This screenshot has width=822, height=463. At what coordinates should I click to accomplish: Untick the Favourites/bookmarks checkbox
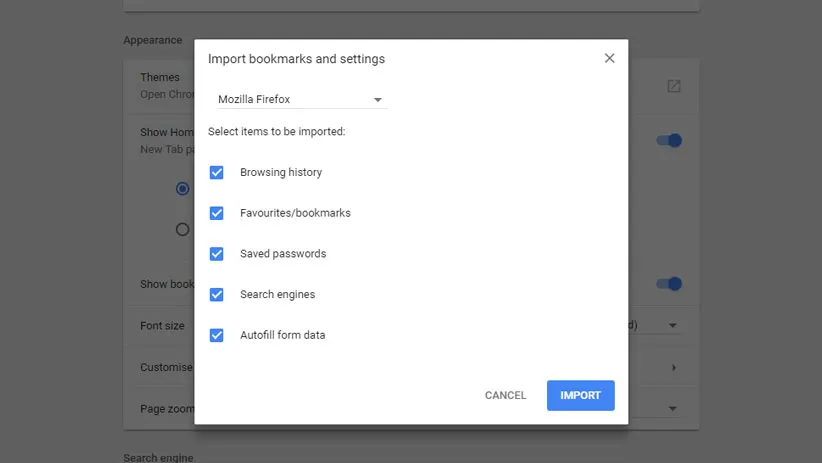click(x=216, y=213)
